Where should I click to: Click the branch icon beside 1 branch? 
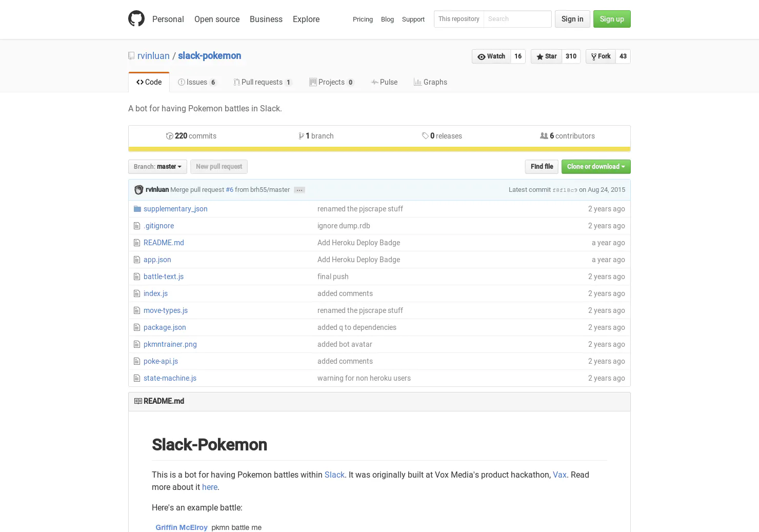click(x=301, y=136)
